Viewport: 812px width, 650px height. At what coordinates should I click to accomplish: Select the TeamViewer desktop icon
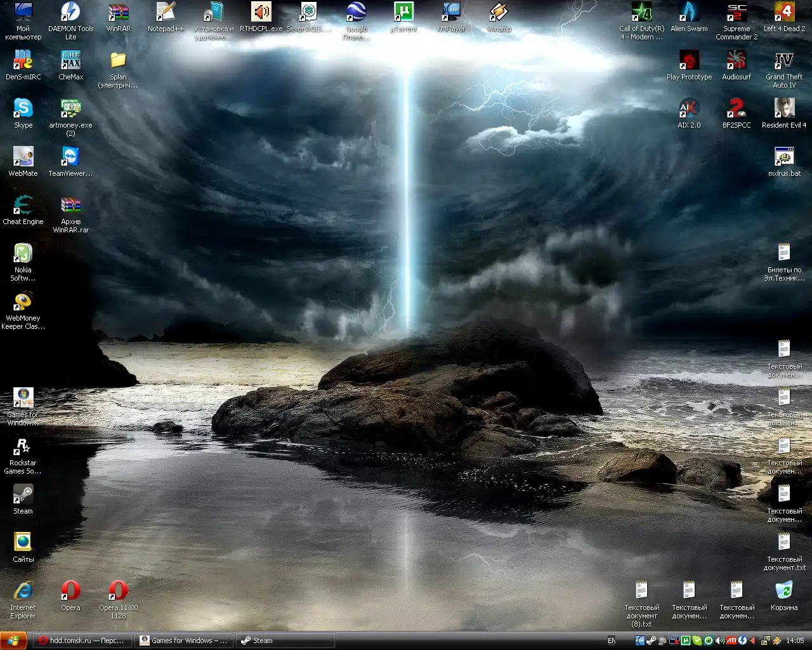70,157
